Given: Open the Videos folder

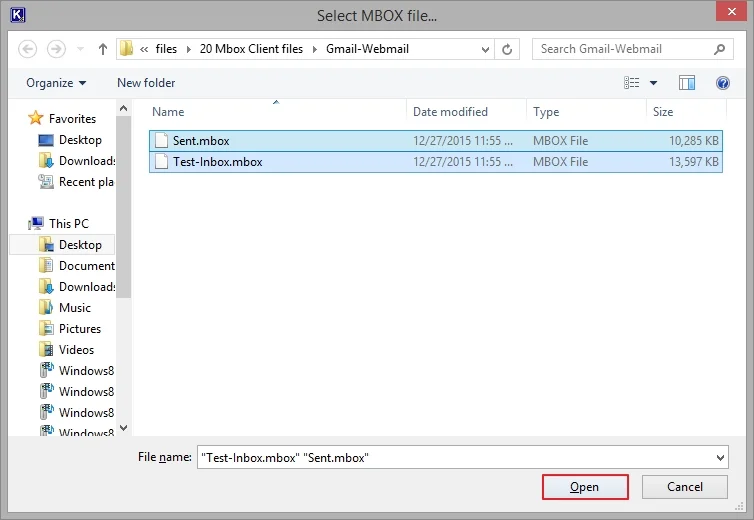Looking at the screenshot, I should [76, 350].
